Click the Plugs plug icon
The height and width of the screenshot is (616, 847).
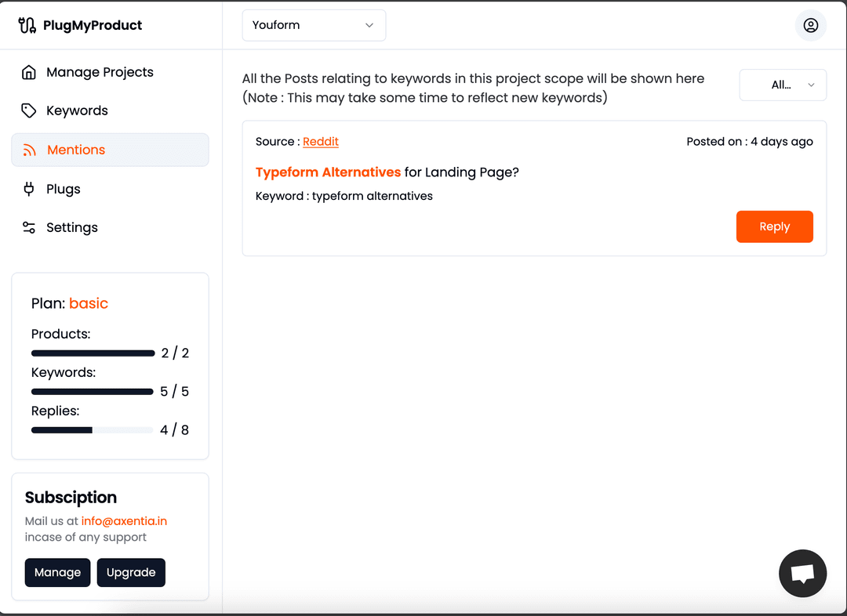tap(29, 189)
